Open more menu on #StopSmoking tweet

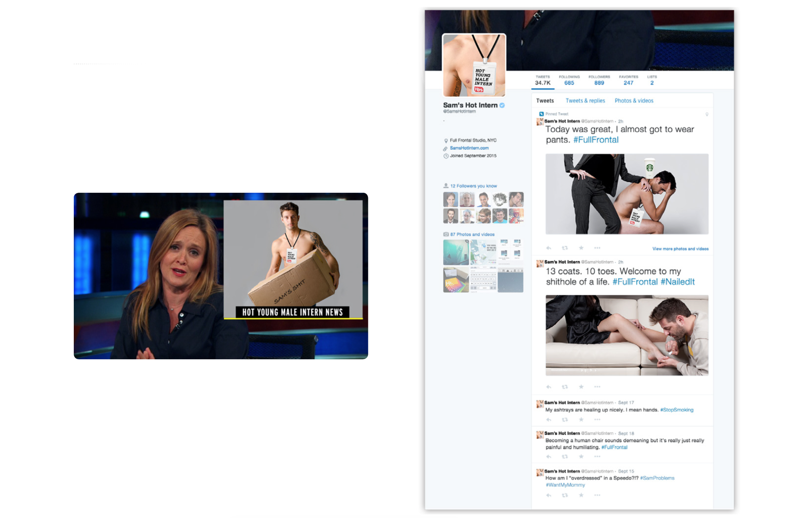(x=597, y=420)
